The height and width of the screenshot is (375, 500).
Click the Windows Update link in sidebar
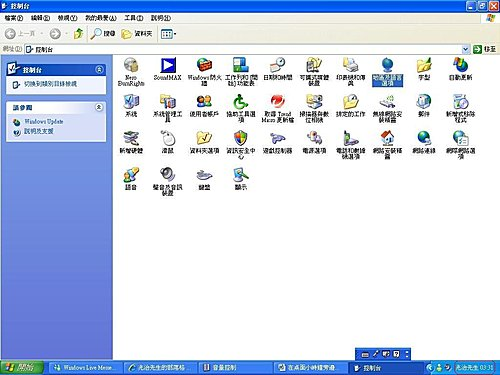point(43,121)
